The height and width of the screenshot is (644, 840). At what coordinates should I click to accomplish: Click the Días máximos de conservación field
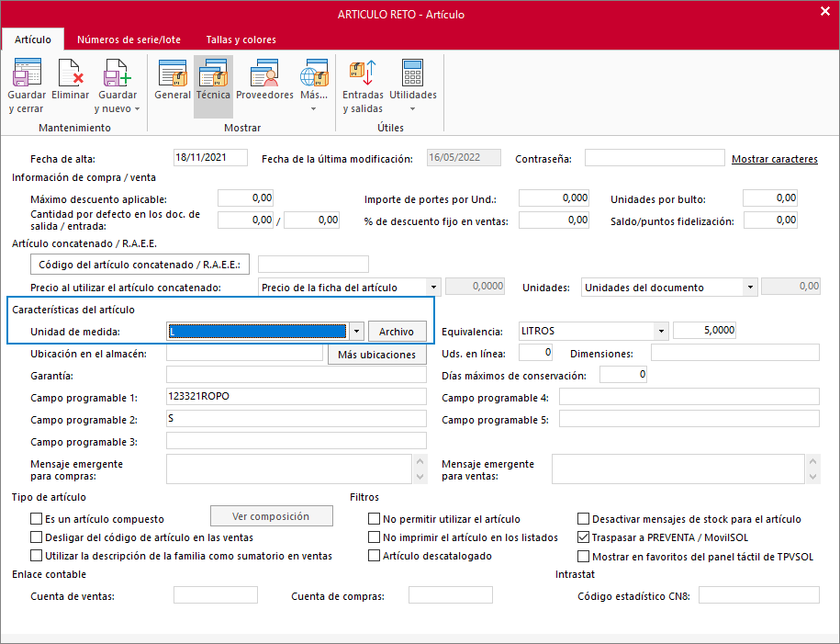click(623, 374)
